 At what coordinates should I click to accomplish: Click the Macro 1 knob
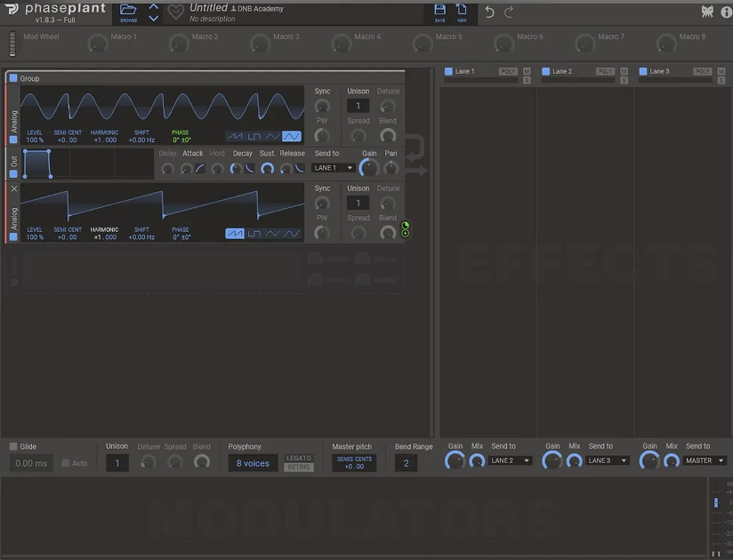[97, 43]
